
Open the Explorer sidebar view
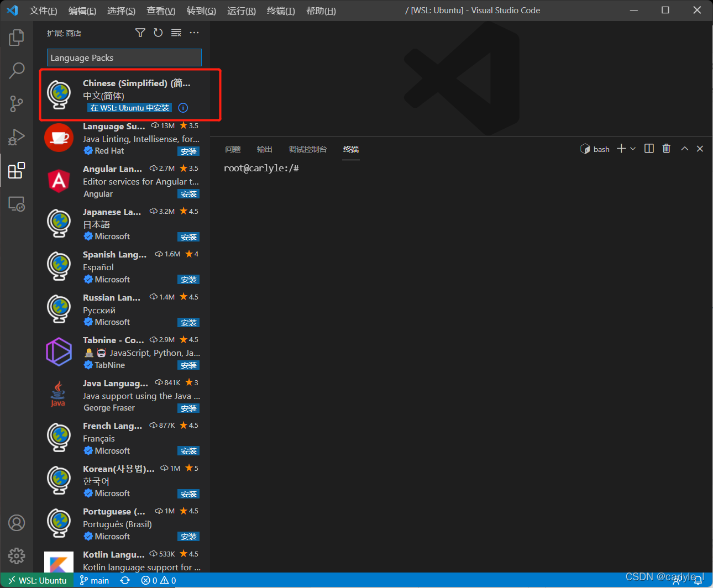coord(17,38)
